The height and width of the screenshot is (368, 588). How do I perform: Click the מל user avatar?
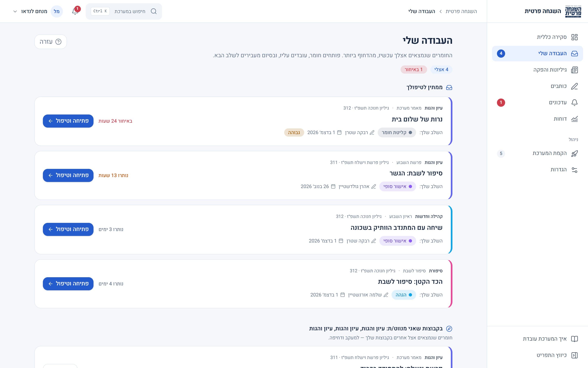tap(57, 11)
